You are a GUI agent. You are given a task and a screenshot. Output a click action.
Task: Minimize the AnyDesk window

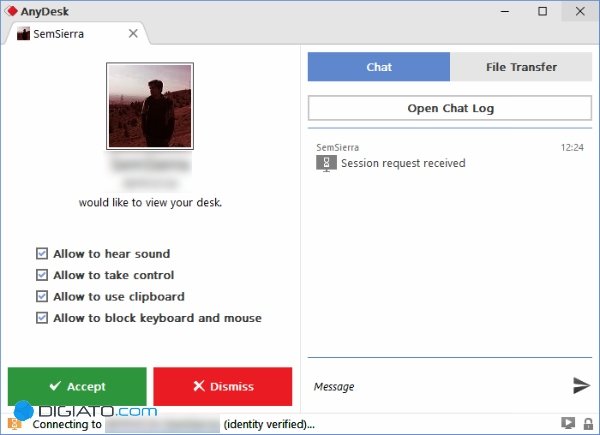(505, 11)
